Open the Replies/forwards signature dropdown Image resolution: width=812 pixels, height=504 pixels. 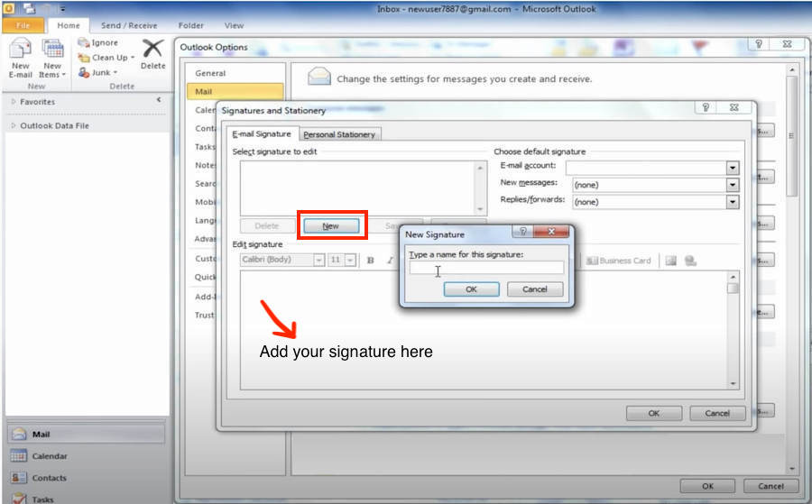tap(732, 202)
